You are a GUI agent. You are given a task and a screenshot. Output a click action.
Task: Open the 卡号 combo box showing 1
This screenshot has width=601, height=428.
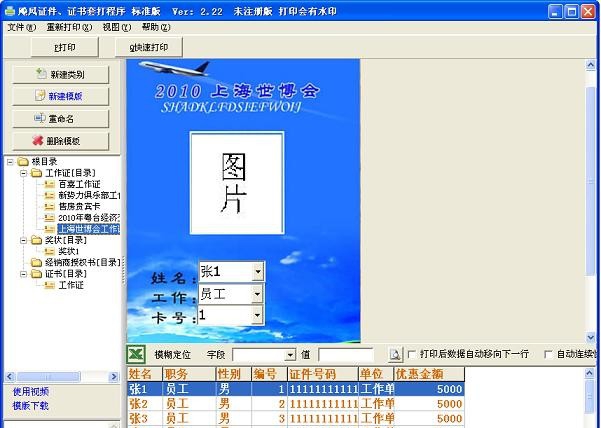(x=257, y=315)
